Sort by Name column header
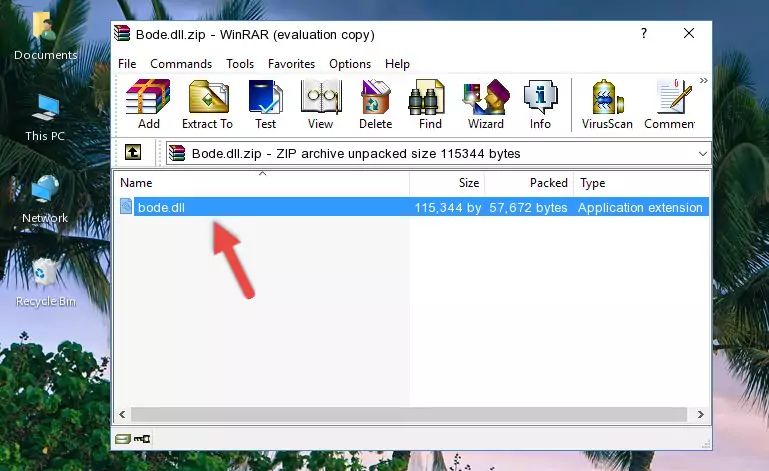Screen dimensions: 769x471 tap(262, 183)
